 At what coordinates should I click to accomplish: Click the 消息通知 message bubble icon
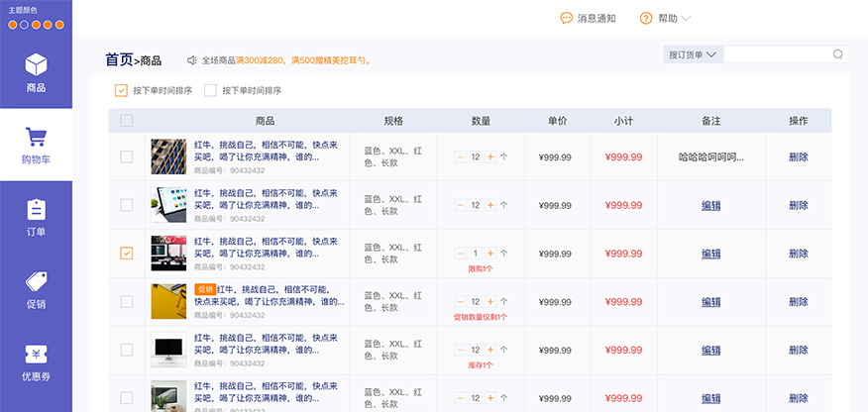(x=567, y=18)
